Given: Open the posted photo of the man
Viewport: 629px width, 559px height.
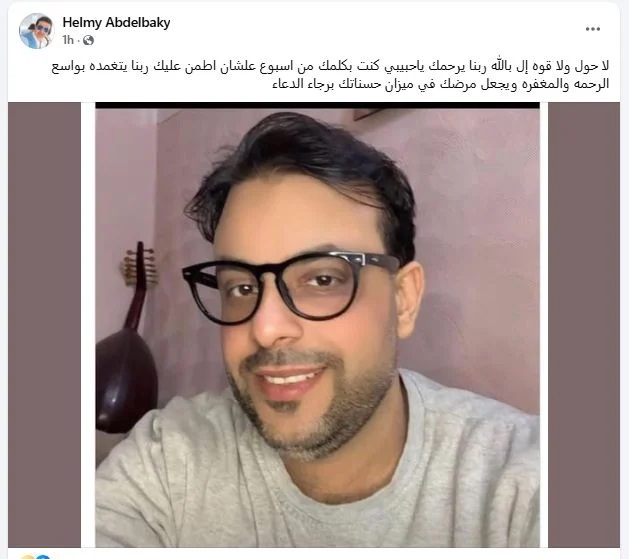Looking at the screenshot, I should pos(317,325).
